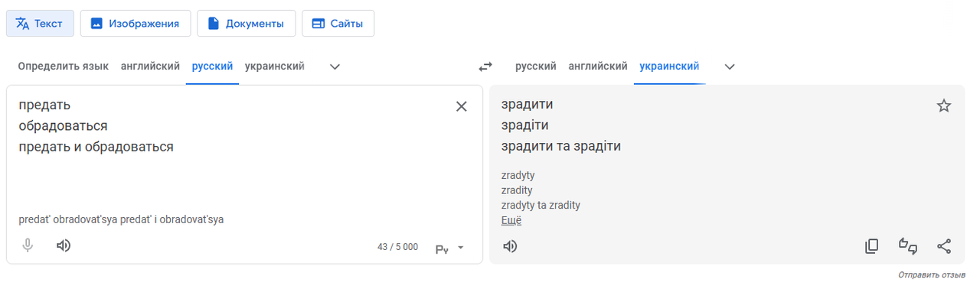The image size is (980, 292).
Task: Click the Ещё link under transliteration
Action: pos(511,220)
